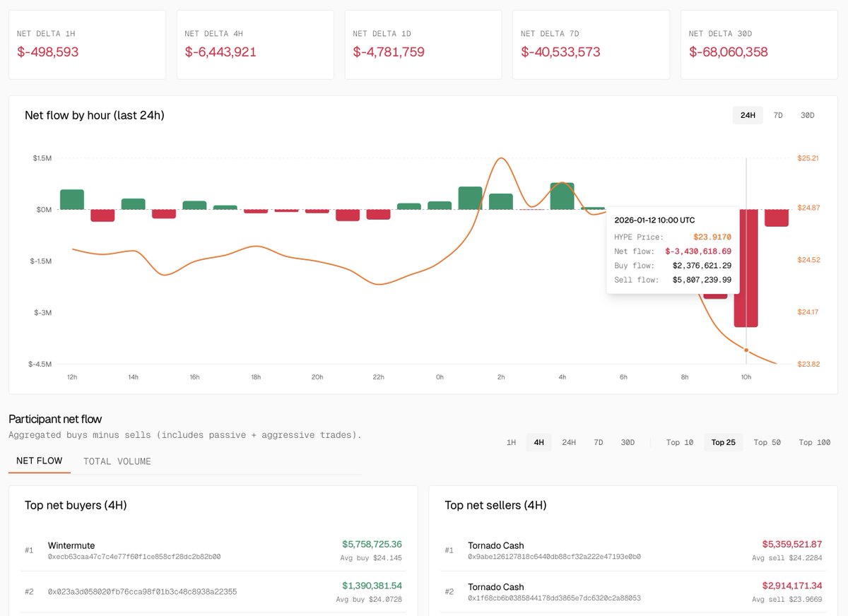The height and width of the screenshot is (616, 848).
Task: Click the green bar at 4h
Action: click(563, 196)
